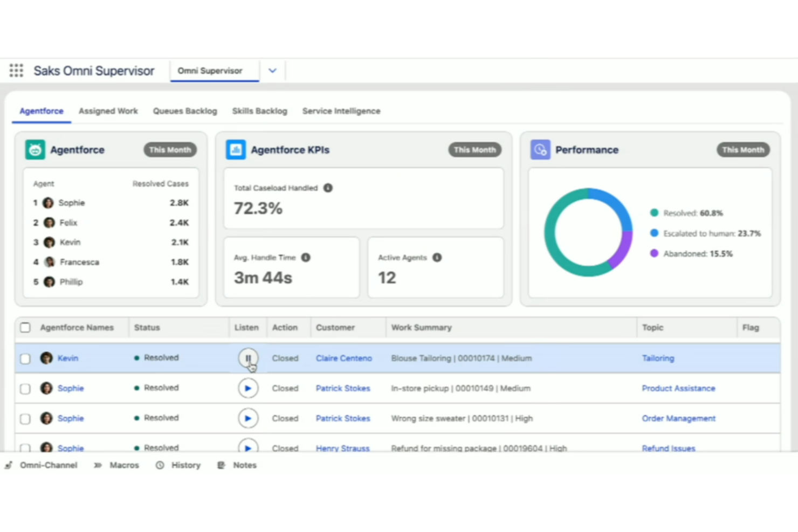The image size is (798, 532).
Task: Click the 72.3% caseload value
Action: [x=258, y=209]
